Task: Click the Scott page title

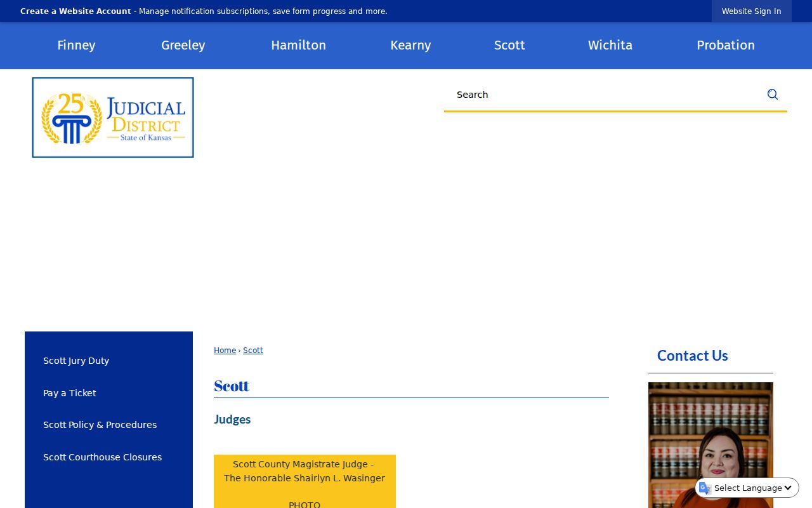Action: (x=232, y=386)
